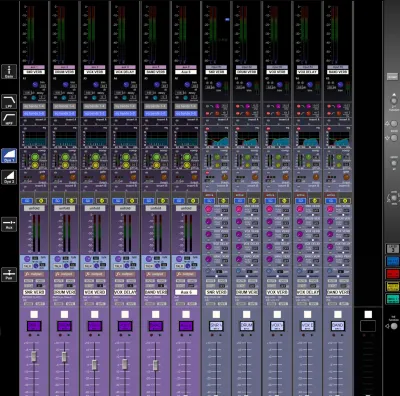The height and width of the screenshot is (396, 400).
Task: Click the aux VOX DELAY channel fader
Action: point(125,364)
